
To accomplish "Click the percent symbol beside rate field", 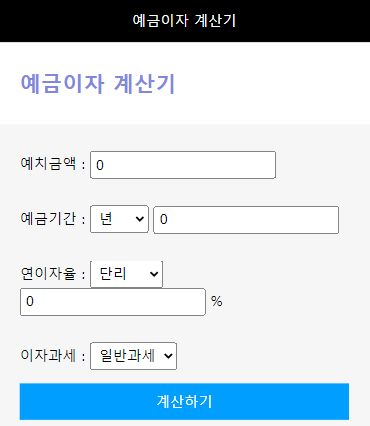I will [216, 301].
